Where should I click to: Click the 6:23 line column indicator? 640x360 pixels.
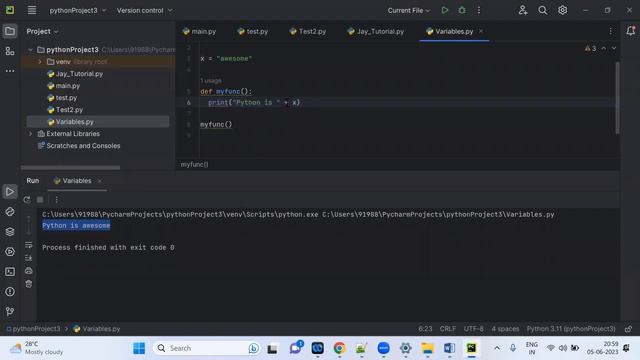(x=425, y=329)
